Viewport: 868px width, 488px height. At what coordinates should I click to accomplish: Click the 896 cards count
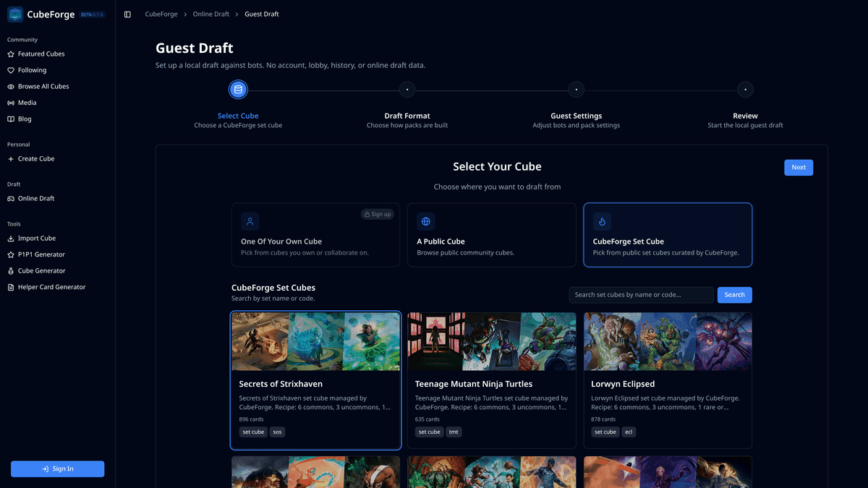(x=251, y=419)
